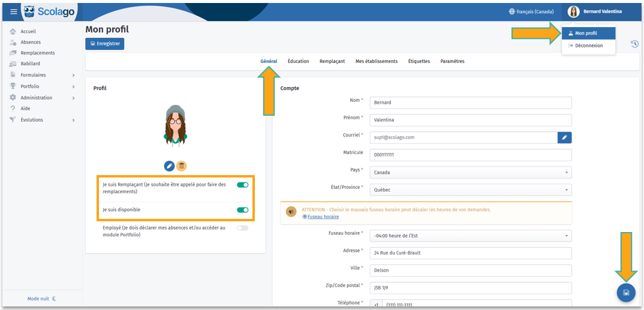This screenshot has height=310, width=644.
Task: Click the Scolago owl logo
Action: [30, 11]
